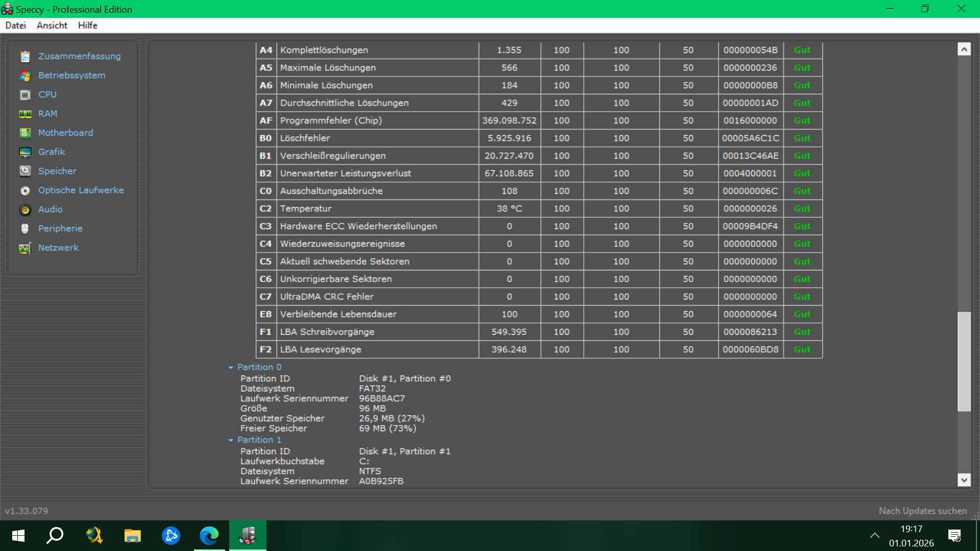Open the Peripherie mouse icon
This screenshot has height=551, width=980.
pos(25,229)
